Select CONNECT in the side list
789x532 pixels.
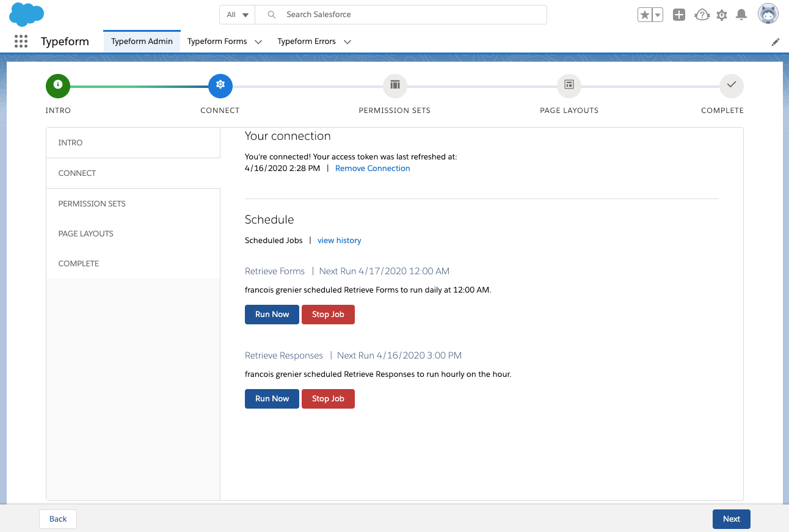coord(133,173)
